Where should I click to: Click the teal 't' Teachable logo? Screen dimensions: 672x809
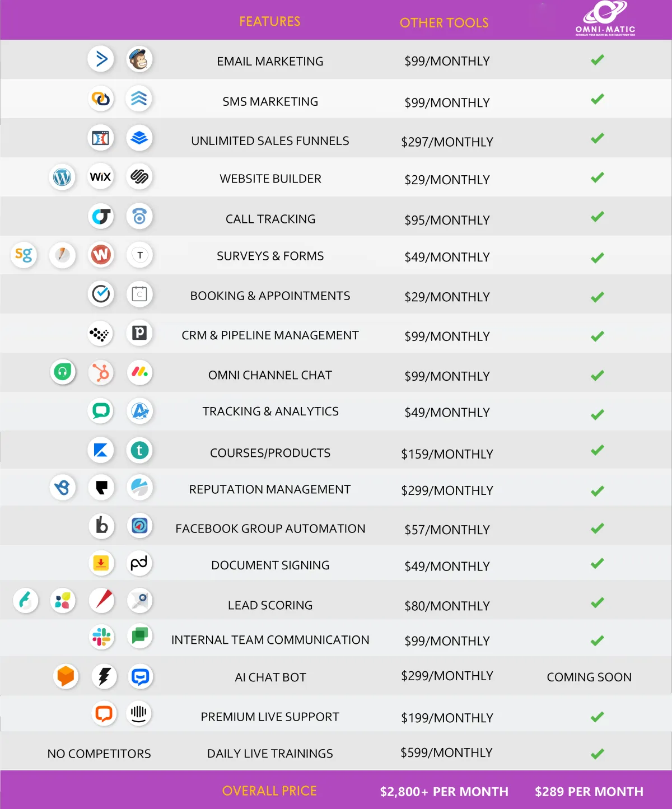(x=139, y=450)
